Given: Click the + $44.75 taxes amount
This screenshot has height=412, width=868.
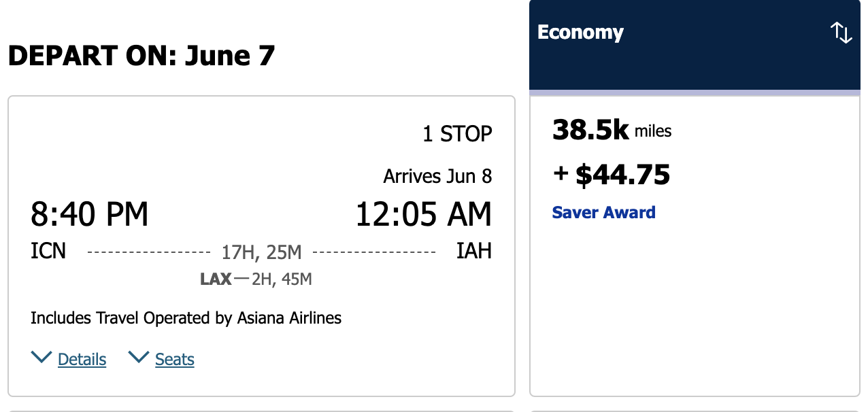Looking at the screenshot, I should pyautogui.click(x=612, y=175).
